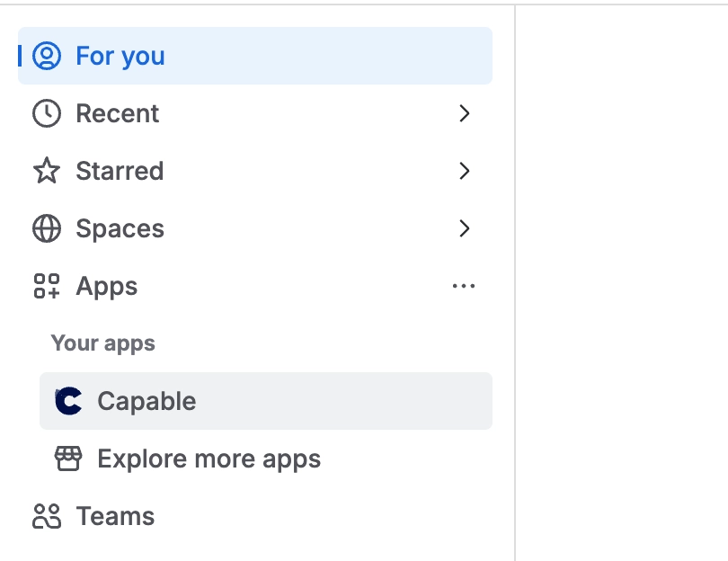The height and width of the screenshot is (561, 728).
Task: Open the Capable app
Action: pyautogui.click(x=147, y=401)
